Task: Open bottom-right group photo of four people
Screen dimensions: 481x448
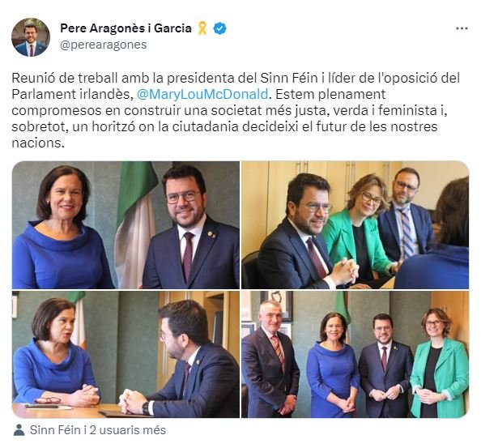Action: (x=355, y=354)
